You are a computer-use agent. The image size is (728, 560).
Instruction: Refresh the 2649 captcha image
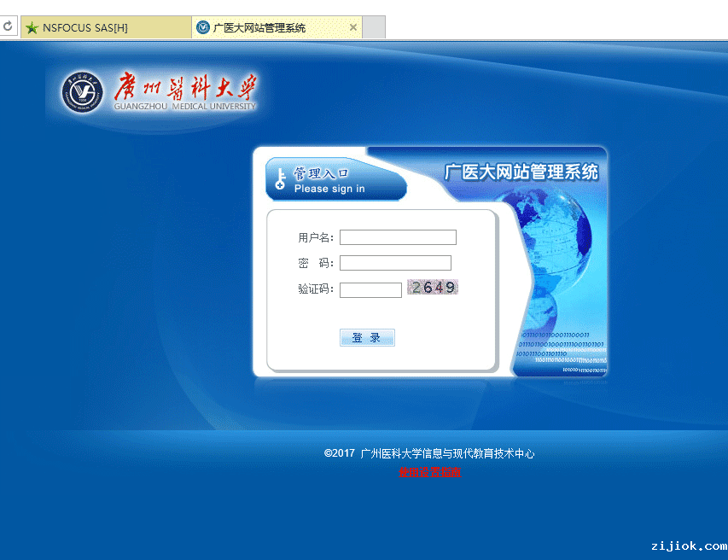433,288
